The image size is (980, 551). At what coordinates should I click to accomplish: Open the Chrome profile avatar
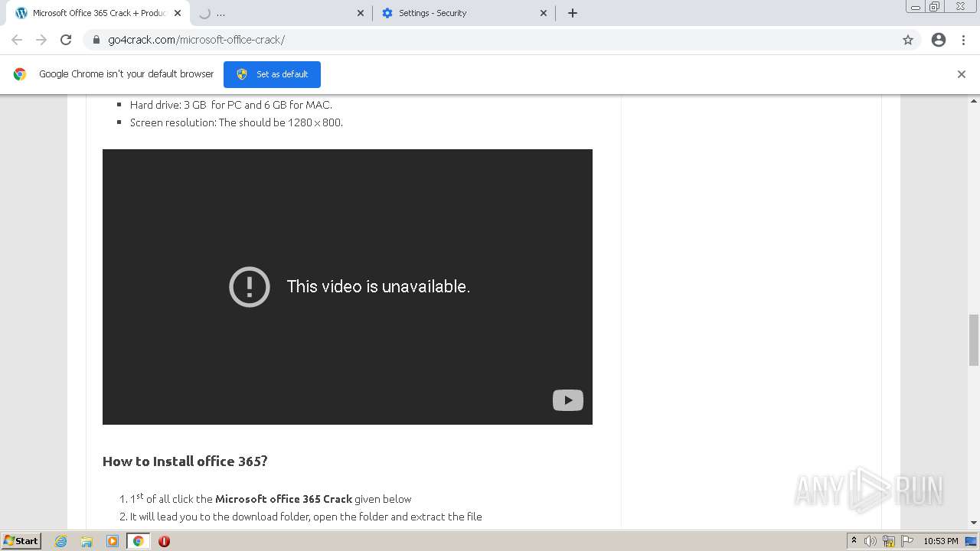coord(939,40)
